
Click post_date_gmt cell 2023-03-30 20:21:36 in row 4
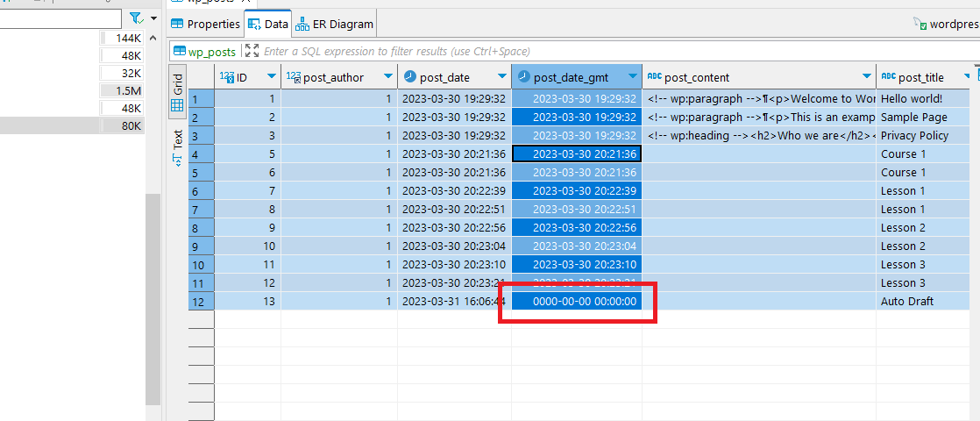click(577, 153)
